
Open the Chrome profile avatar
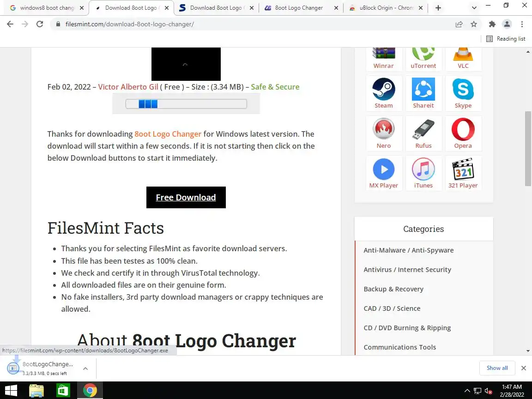(507, 24)
